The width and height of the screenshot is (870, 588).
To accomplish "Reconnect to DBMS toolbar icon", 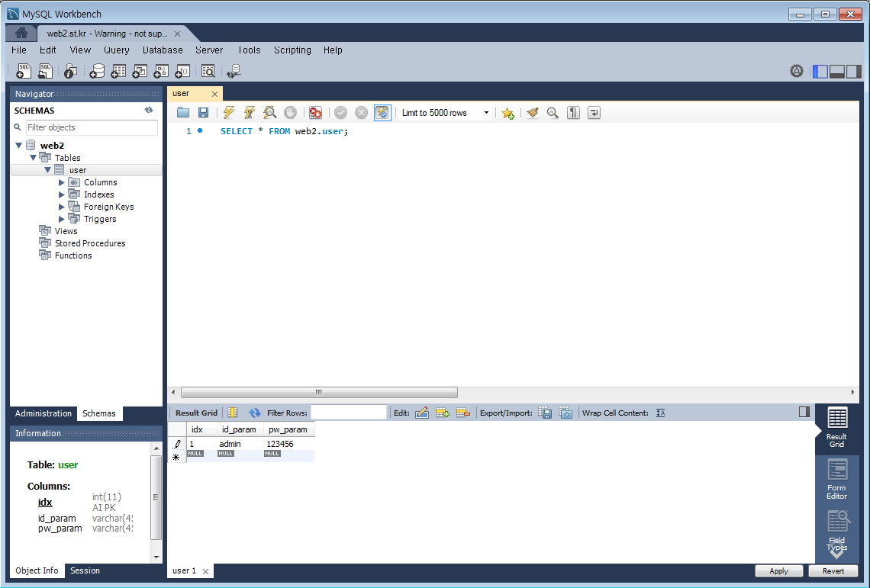I will [234, 71].
